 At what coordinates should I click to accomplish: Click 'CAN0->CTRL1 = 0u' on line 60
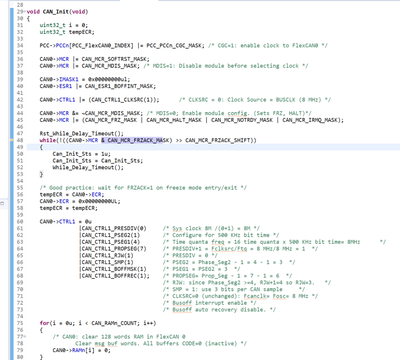(x=66, y=221)
